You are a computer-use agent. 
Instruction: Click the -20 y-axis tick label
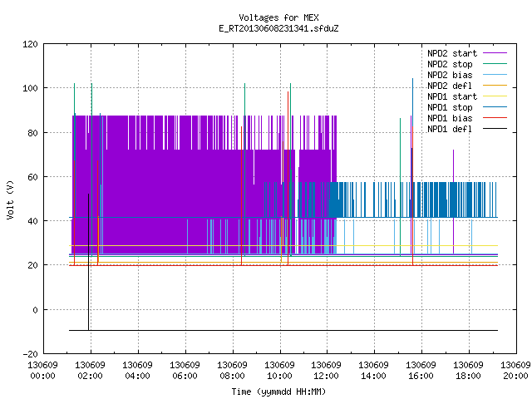(30, 354)
